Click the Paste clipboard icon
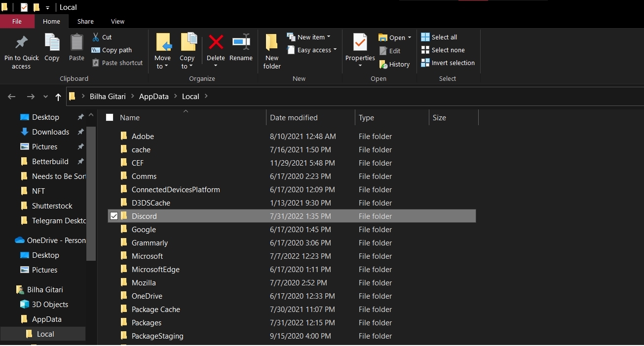The height and width of the screenshot is (346, 644). click(x=76, y=43)
